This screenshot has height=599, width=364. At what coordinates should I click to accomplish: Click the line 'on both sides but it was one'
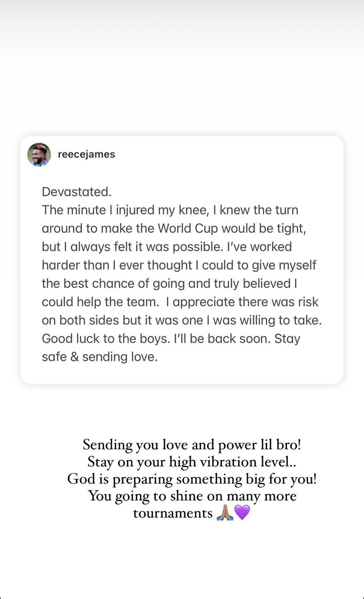182,320
